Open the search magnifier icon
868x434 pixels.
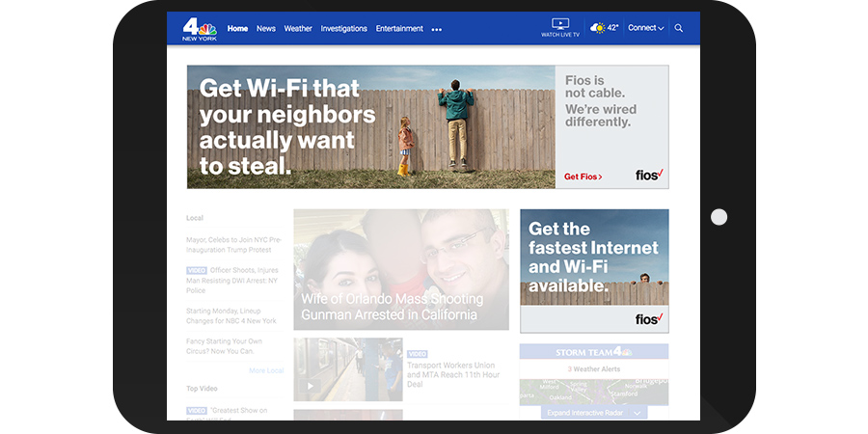[x=679, y=28]
